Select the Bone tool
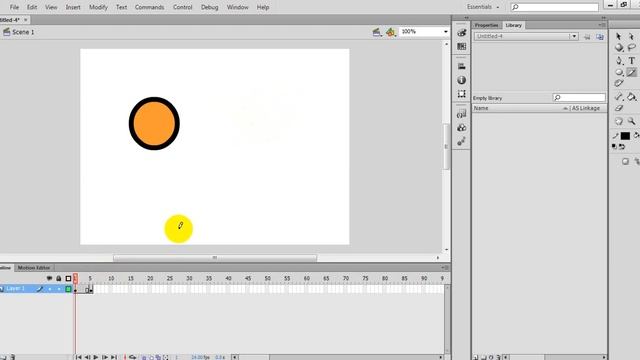 (x=619, y=97)
